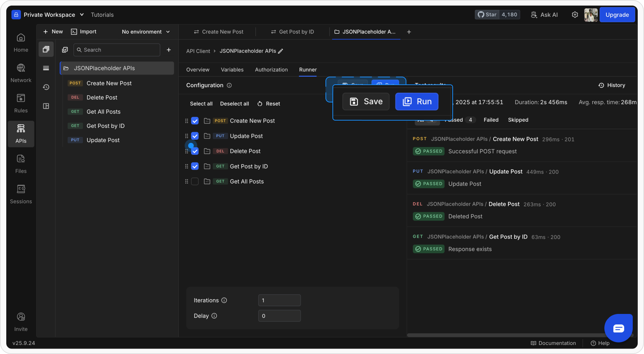Uncheck the Create New Post request checkbox
The image size is (644, 354).
tap(195, 121)
